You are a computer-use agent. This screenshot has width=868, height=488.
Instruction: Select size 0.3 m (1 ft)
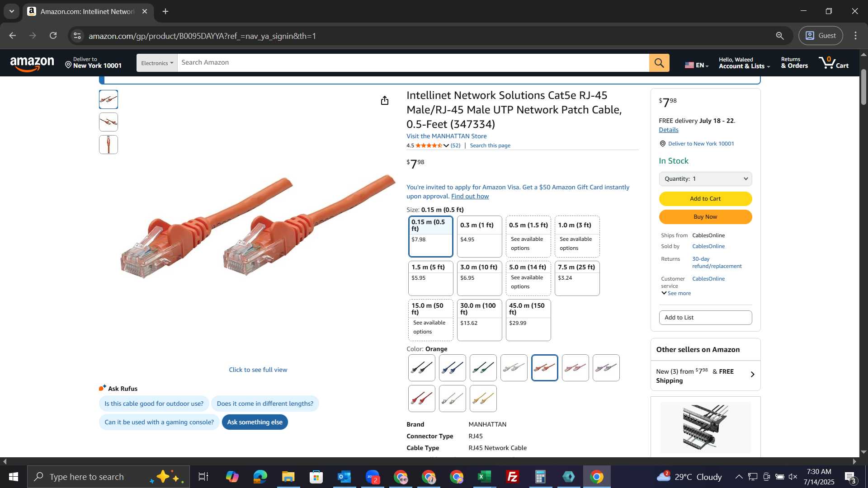(x=479, y=236)
